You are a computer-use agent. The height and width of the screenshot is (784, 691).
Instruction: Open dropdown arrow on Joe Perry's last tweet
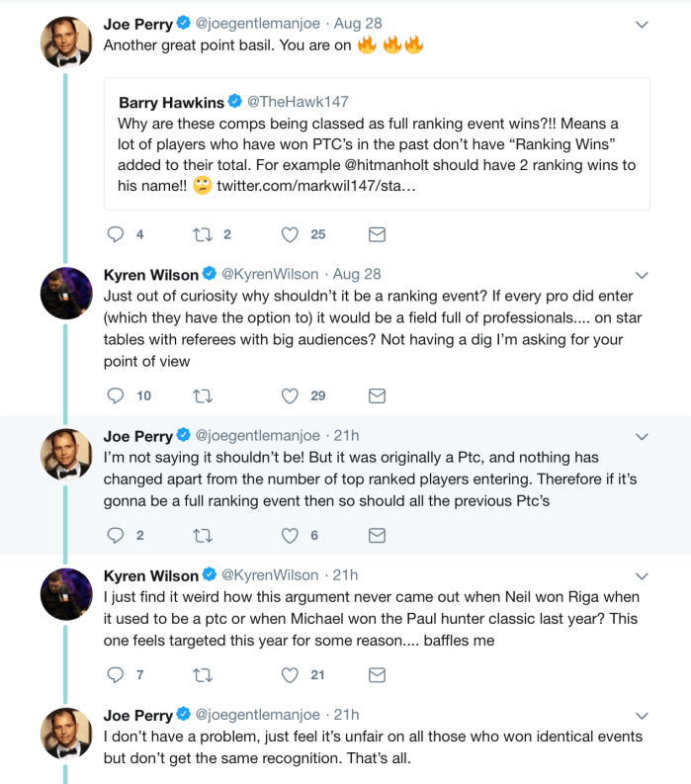[642, 715]
